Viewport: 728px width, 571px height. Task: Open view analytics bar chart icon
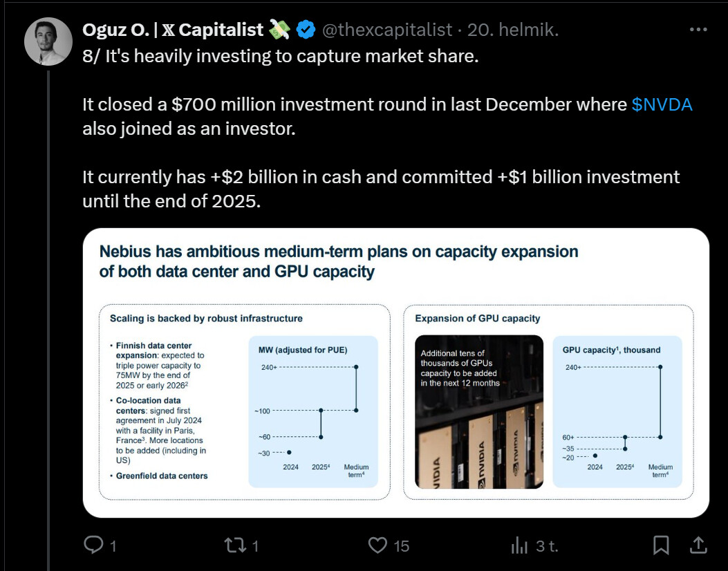(520, 545)
